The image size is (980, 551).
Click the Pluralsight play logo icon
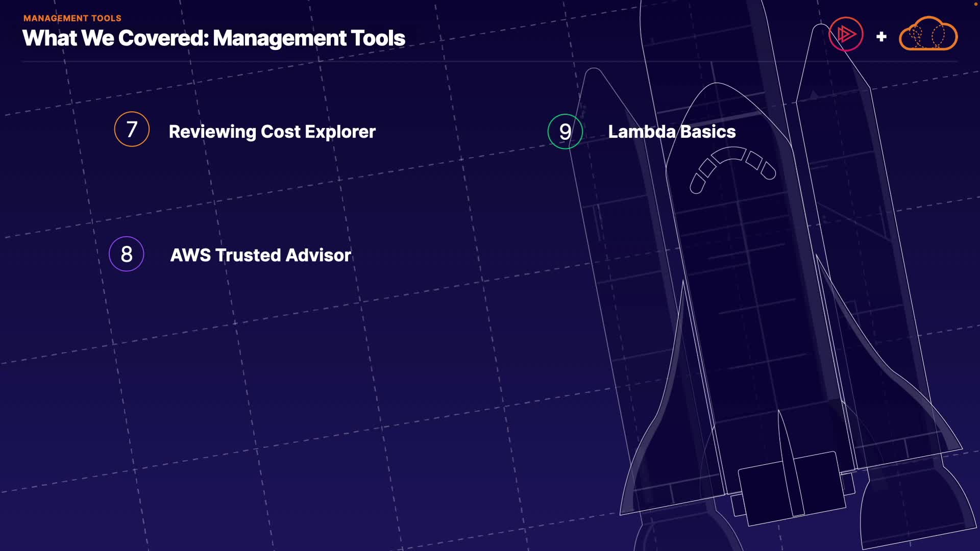[846, 35]
